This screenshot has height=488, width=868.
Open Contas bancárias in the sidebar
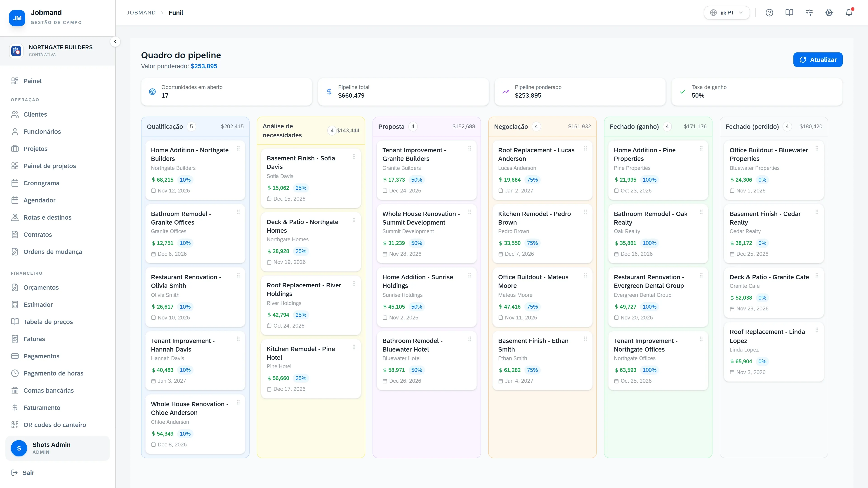[58, 391]
